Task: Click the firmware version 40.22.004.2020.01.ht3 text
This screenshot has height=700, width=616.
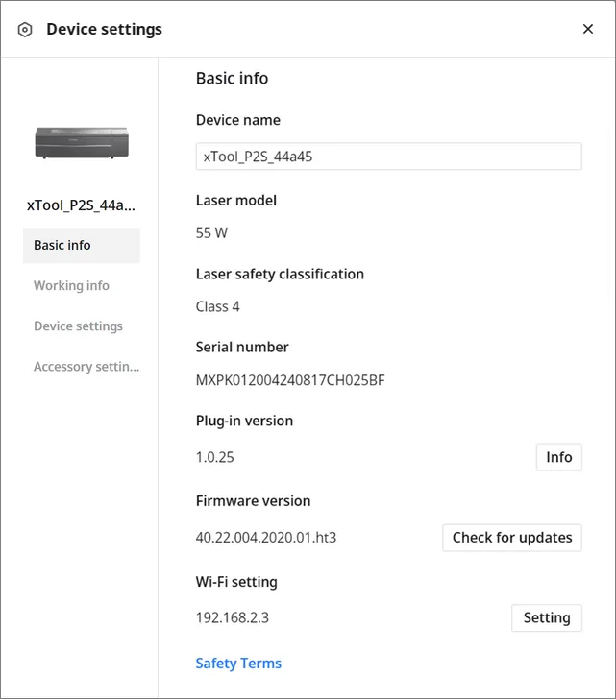Action: point(266,538)
